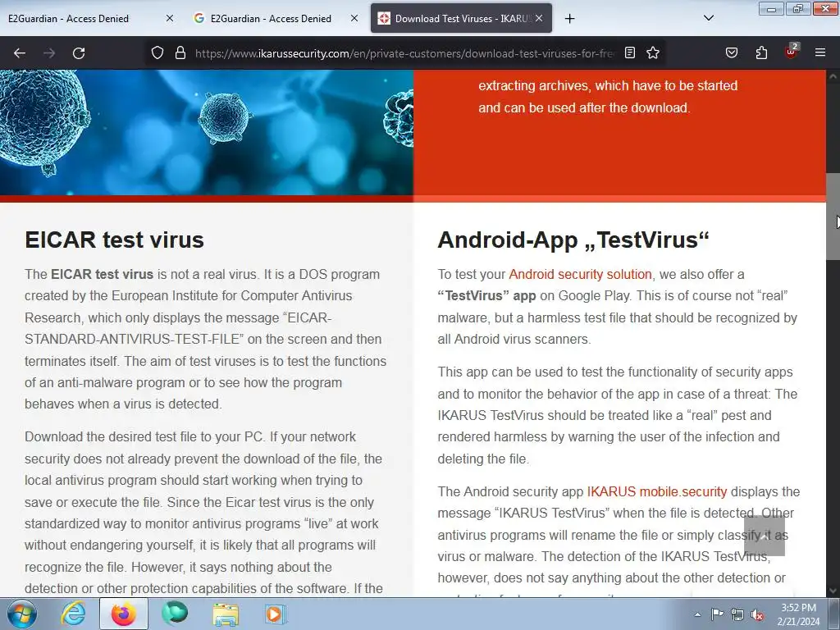This screenshot has height=630, width=840.
Task: Open Windows Explorer folder from taskbar
Action: (x=226, y=614)
